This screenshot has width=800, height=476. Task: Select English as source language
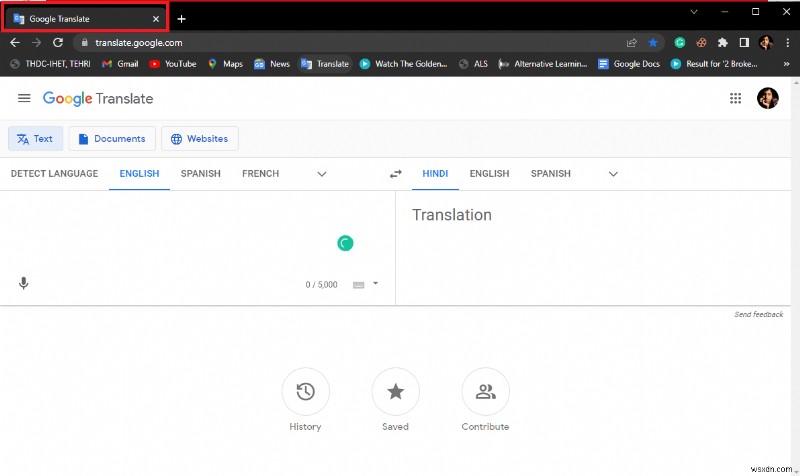click(139, 173)
